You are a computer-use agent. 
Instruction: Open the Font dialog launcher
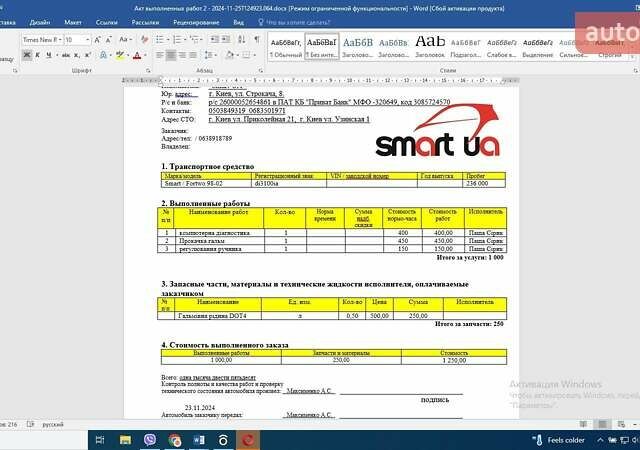[148, 71]
